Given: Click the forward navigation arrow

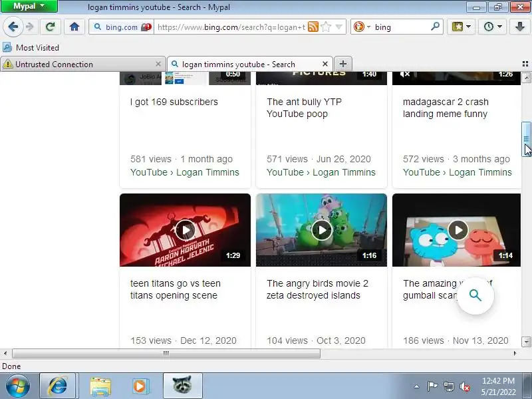Looking at the screenshot, I should coord(30,27).
